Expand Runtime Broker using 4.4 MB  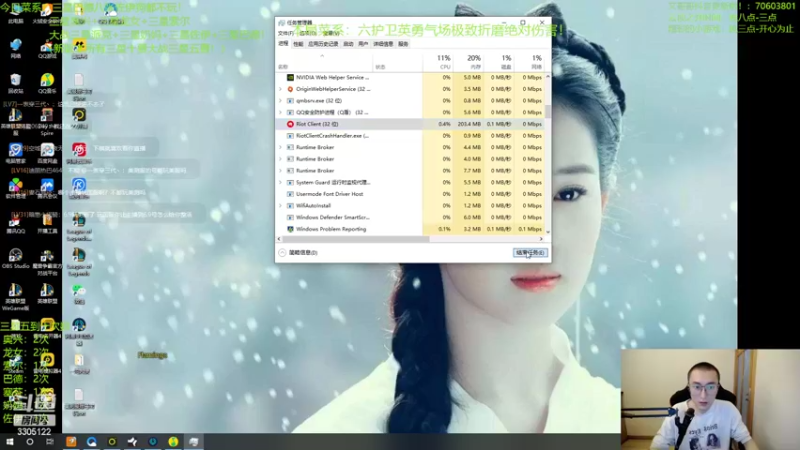(x=280, y=147)
